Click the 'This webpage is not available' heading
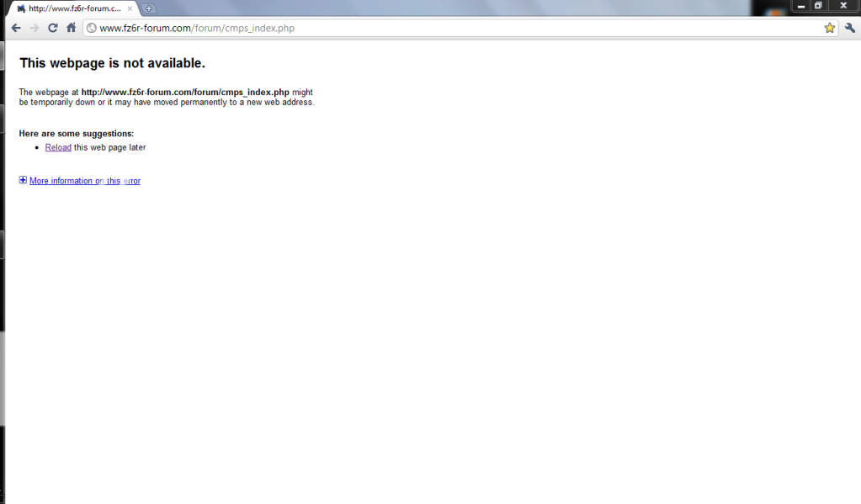 (x=112, y=63)
